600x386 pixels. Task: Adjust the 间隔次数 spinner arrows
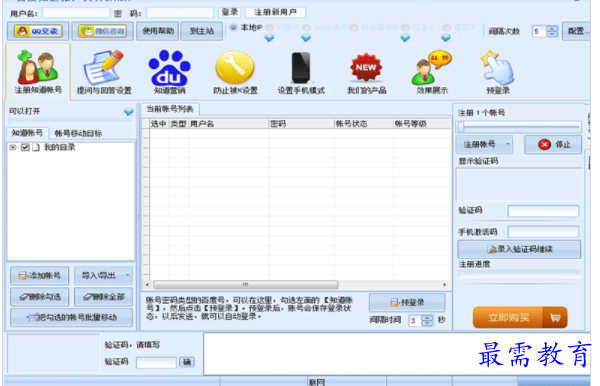click(552, 31)
